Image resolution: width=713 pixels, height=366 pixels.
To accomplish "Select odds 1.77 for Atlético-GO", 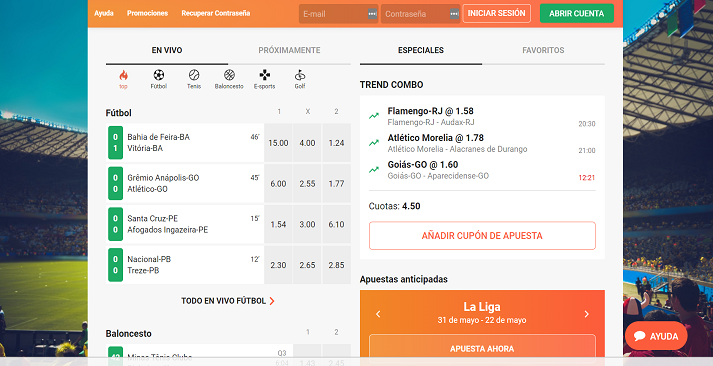I will 336,184.
